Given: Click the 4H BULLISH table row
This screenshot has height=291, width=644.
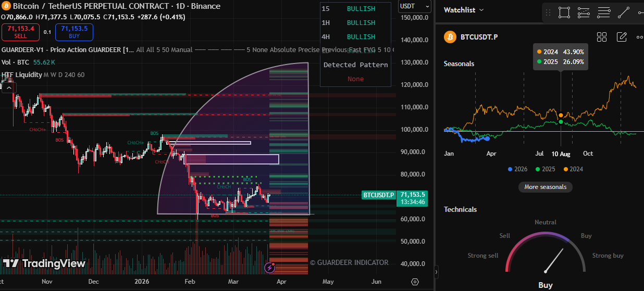Looking at the screenshot, I should click(x=355, y=37).
